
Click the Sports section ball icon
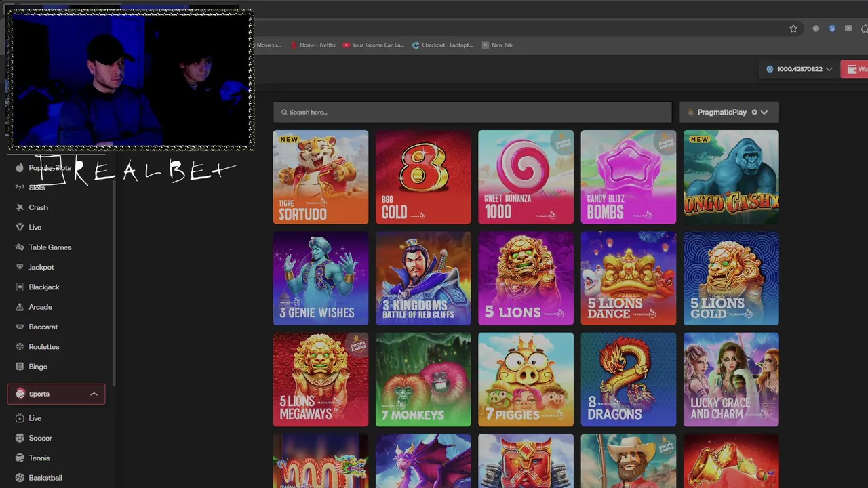pos(20,394)
